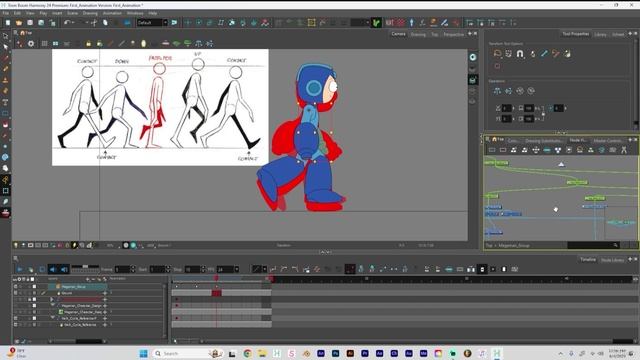Click the highlighted icon on Camera view right edge

pos(473,80)
